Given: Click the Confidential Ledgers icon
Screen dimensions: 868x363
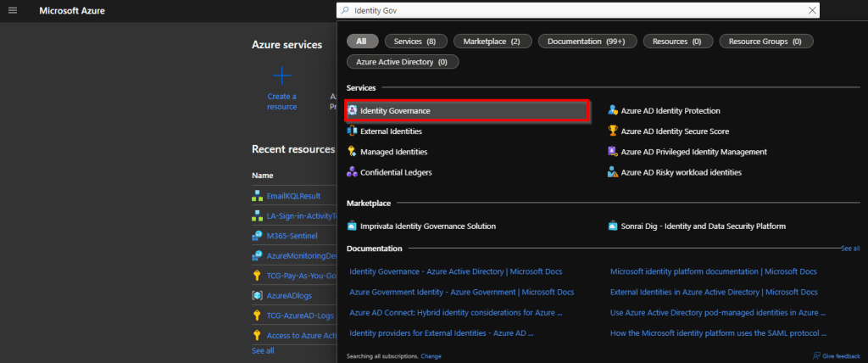Looking at the screenshot, I should (x=353, y=172).
